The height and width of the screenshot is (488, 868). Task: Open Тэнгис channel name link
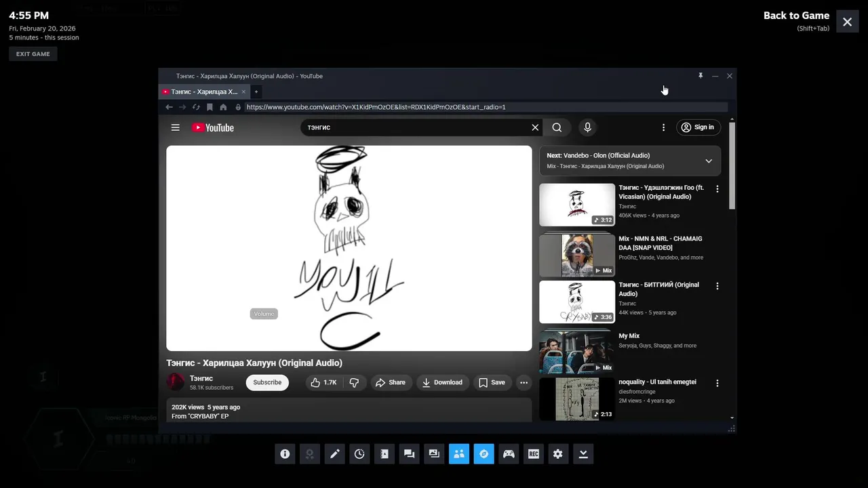pyautogui.click(x=201, y=378)
